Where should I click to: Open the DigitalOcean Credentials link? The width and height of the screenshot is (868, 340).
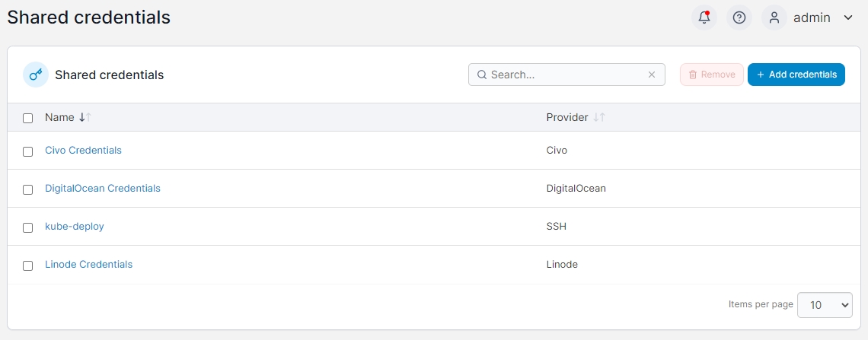click(x=103, y=188)
